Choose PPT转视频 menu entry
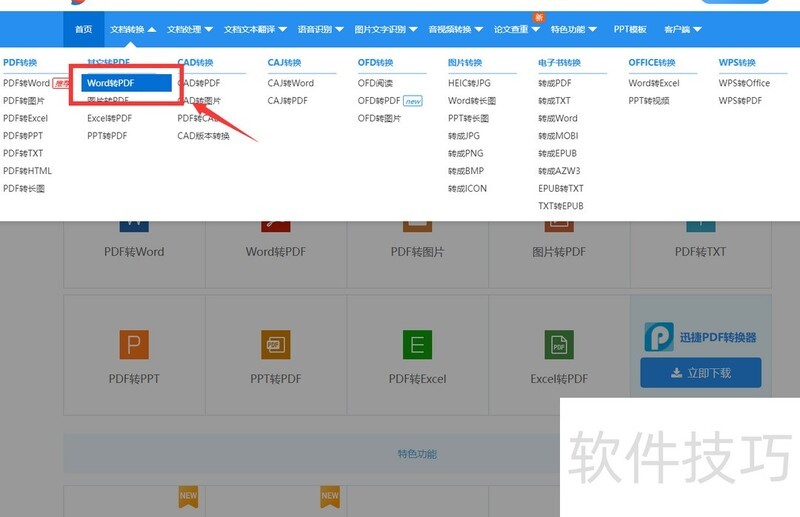 [x=648, y=101]
